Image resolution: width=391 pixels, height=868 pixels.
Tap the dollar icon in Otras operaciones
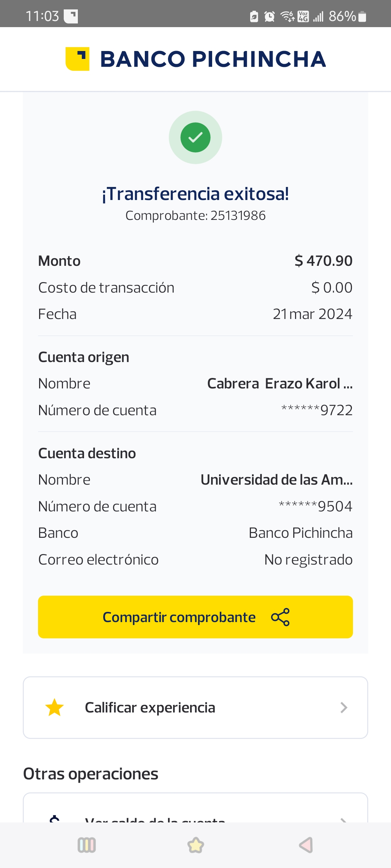(55, 819)
